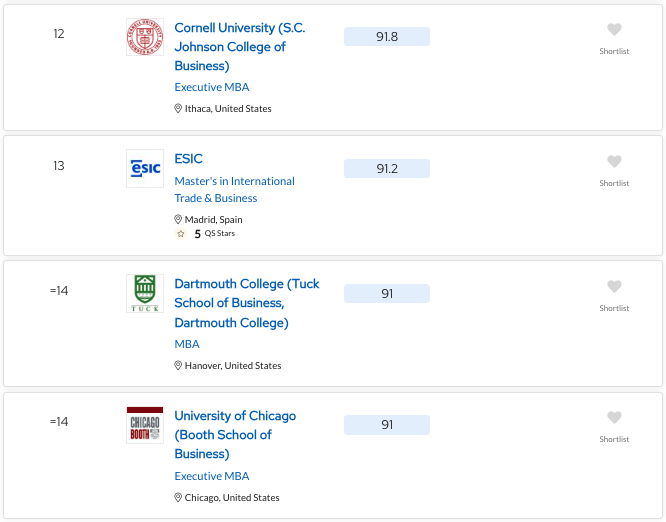The width and height of the screenshot is (666, 522).
Task: Click the 91.2 score bar for ESIC
Action: [387, 169]
